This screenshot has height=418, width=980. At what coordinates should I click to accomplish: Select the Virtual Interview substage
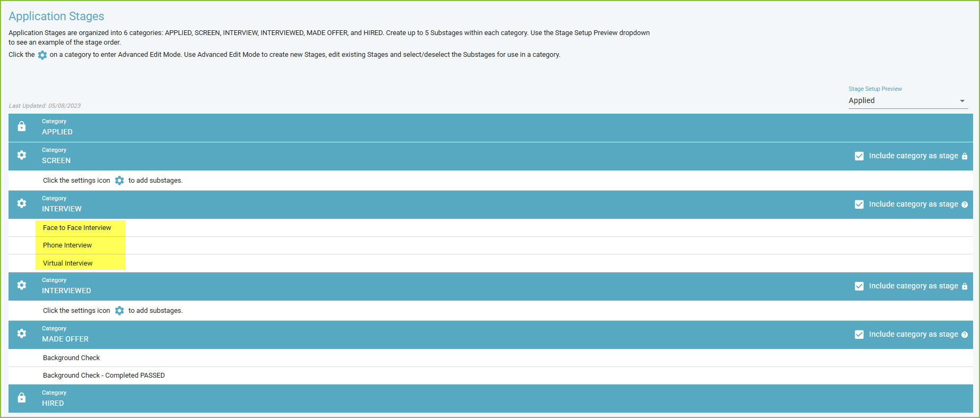(x=67, y=263)
